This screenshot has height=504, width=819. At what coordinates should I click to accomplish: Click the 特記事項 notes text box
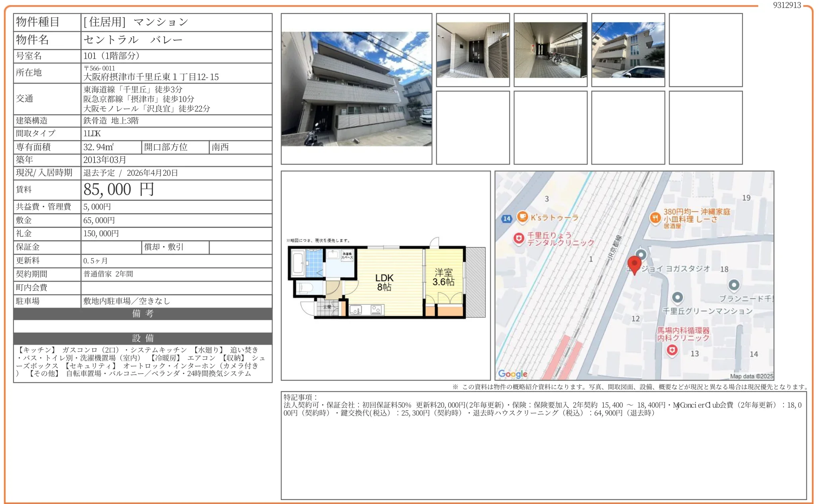[543, 445]
